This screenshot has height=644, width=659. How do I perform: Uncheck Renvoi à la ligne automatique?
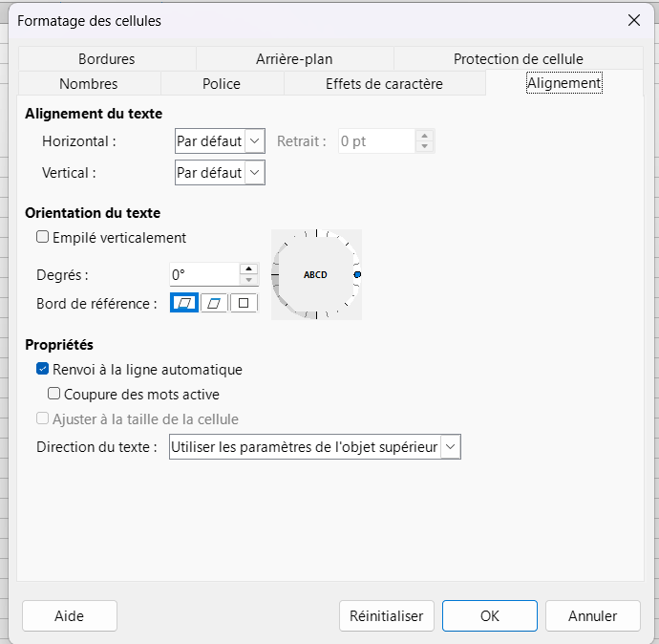[42, 370]
